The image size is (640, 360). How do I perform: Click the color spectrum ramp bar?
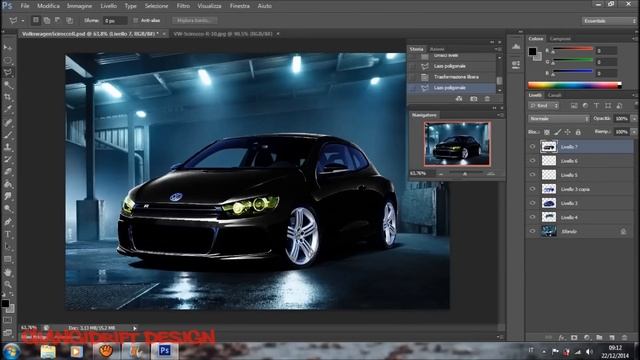pyautogui.click(x=575, y=85)
